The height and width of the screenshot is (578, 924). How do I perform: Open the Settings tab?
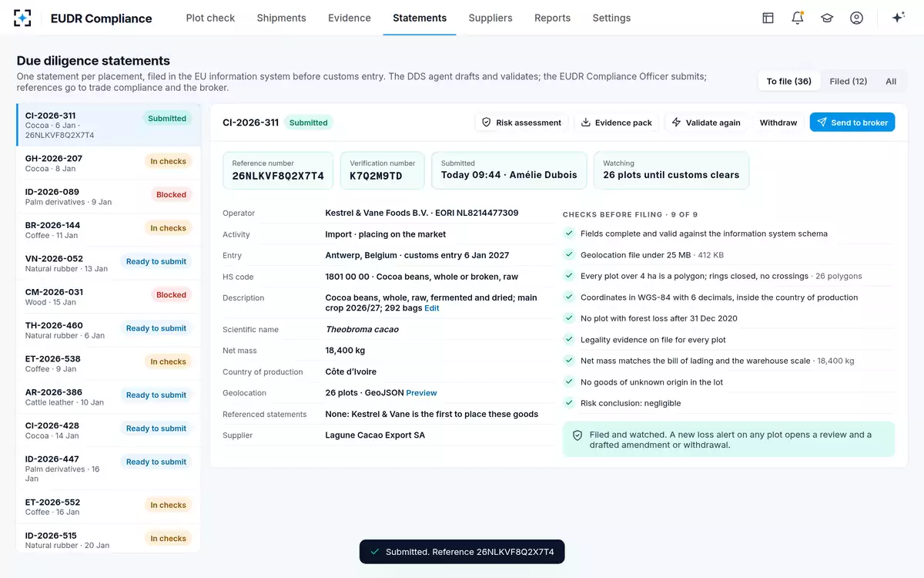(611, 18)
